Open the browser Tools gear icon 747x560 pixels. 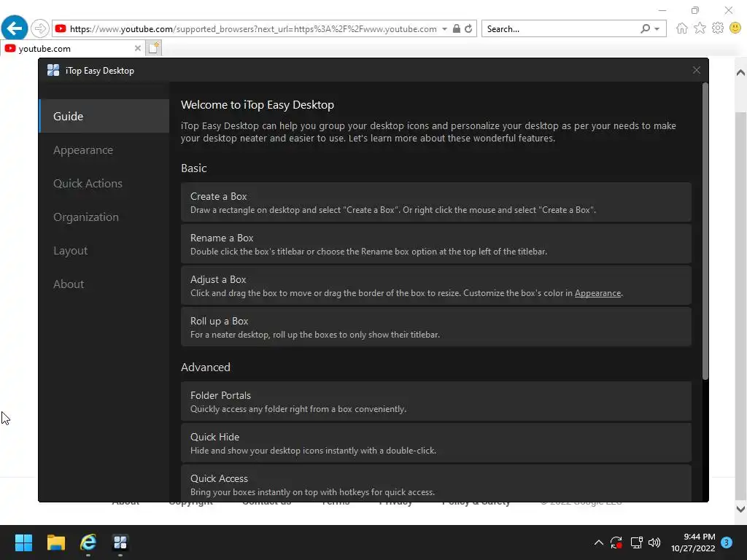coord(718,28)
